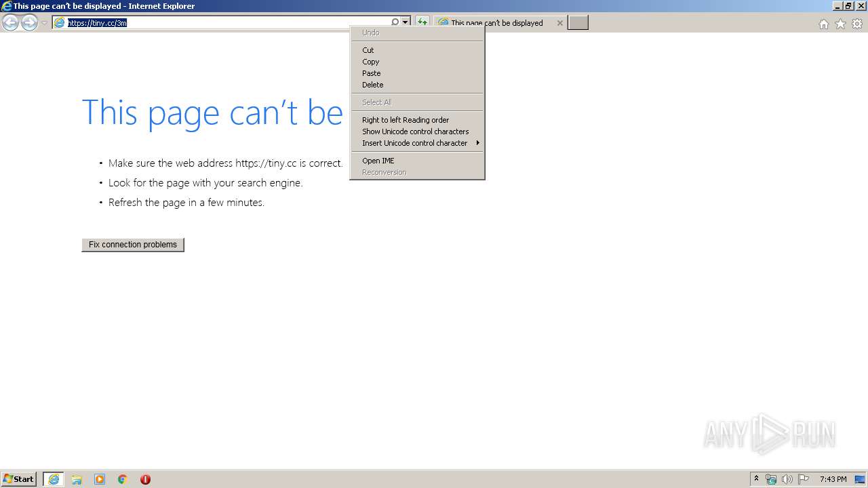The height and width of the screenshot is (488, 868).
Task: Select 'Show Unicode control characters'
Action: [x=417, y=131]
